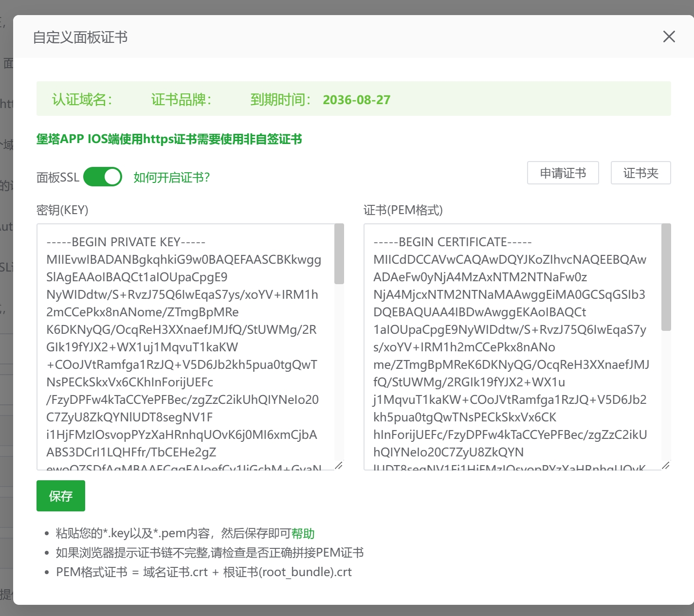Image resolution: width=694 pixels, height=616 pixels.
Task: Open the 证书夹 certificate folder
Action: coord(641,173)
